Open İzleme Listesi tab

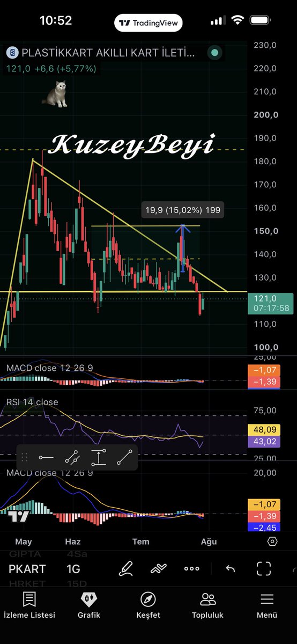(x=29, y=605)
